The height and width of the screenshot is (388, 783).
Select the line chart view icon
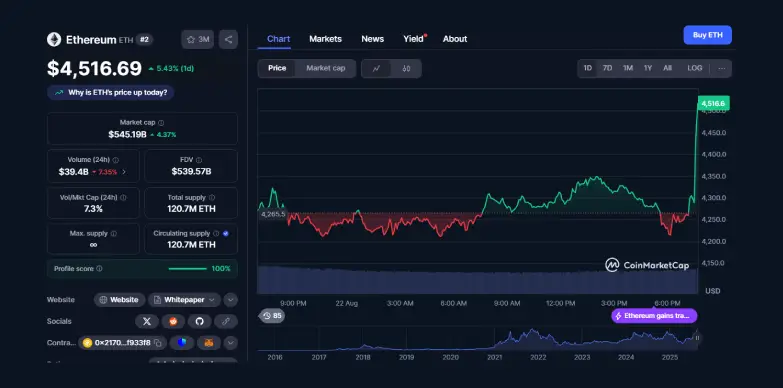tap(376, 68)
